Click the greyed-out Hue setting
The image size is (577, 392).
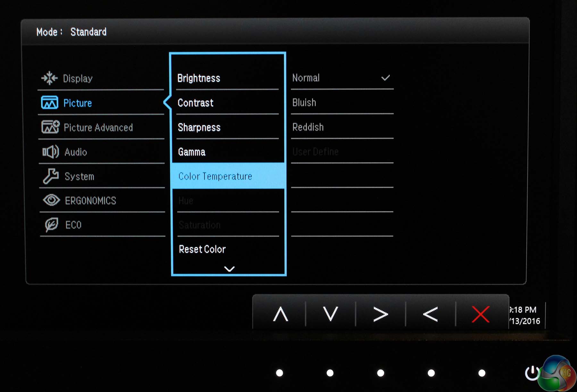(x=228, y=201)
